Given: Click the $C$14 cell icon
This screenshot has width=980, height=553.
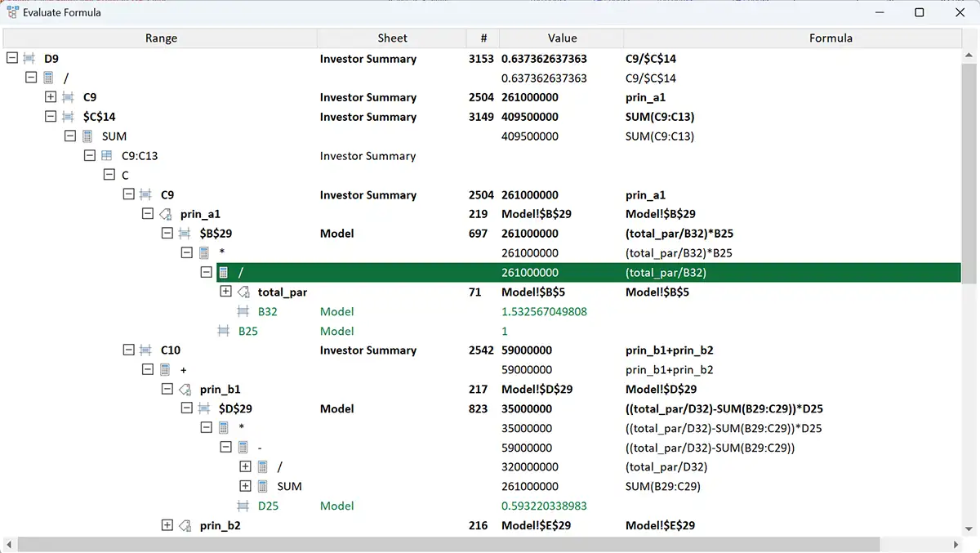Looking at the screenshot, I should (x=68, y=117).
